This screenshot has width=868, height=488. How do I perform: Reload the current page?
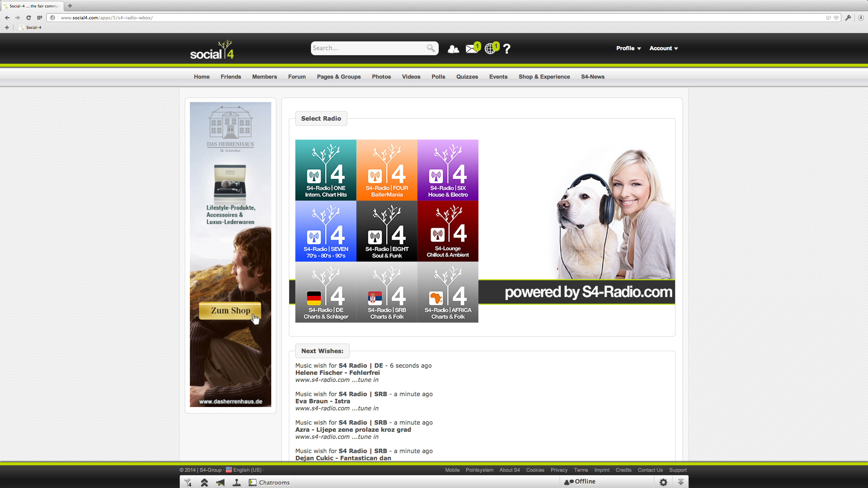tap(28, 18)
